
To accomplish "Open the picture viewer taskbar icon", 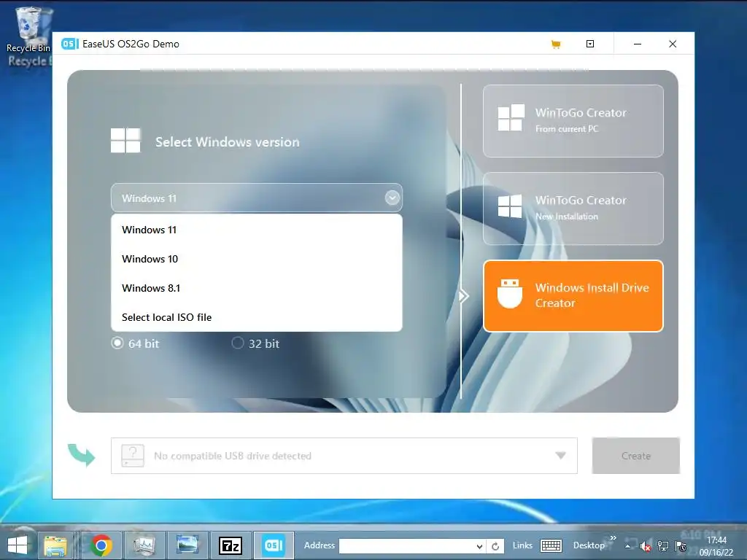I will [x=187, y=545].
